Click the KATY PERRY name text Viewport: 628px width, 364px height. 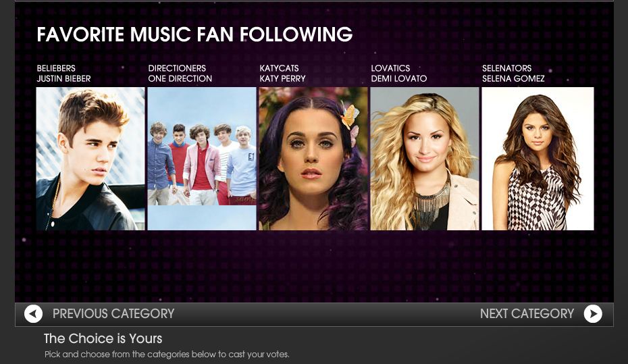tap(282, 78)
